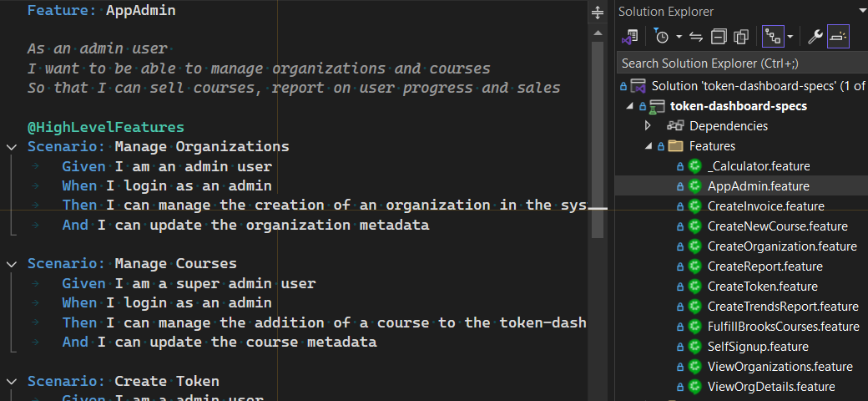Select the Features folder icon

point(675,146)
